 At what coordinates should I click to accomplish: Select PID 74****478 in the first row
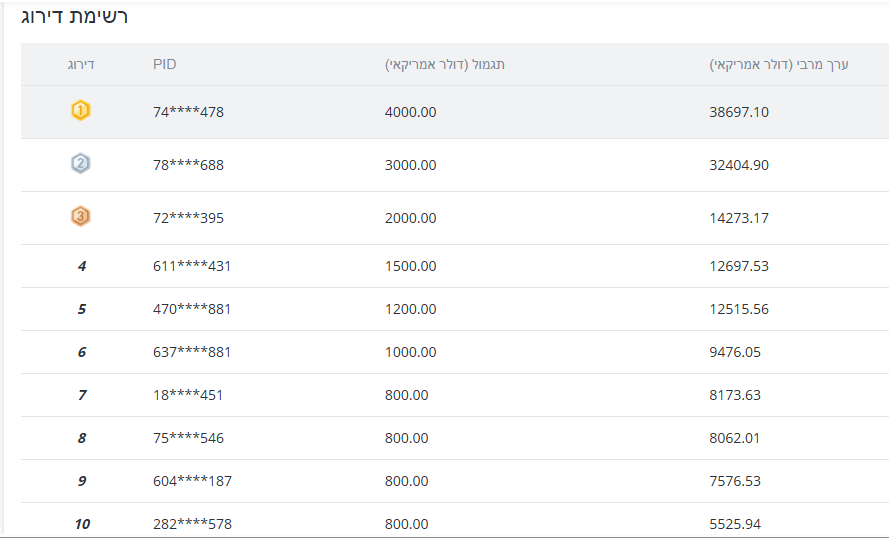coord(188,112)
